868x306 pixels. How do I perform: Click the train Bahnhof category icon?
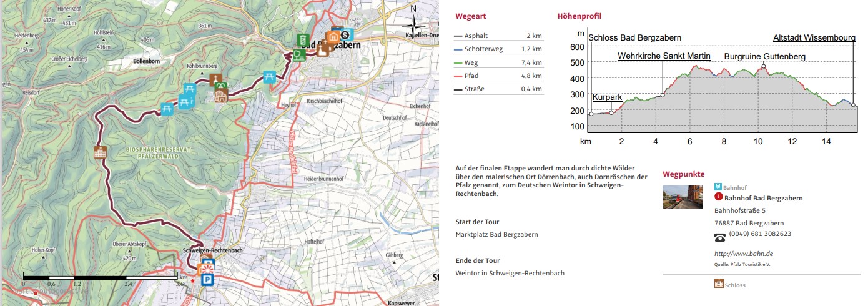coord(718,187)
